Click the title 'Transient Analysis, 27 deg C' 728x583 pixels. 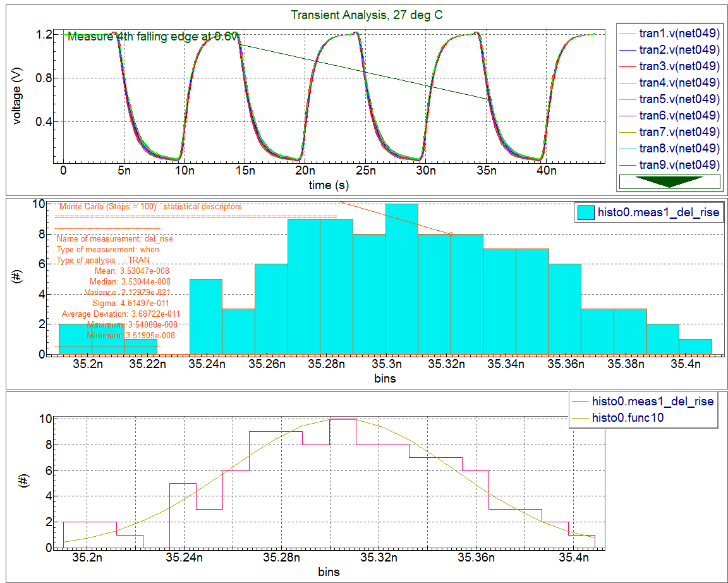click(x=367, y=15)
